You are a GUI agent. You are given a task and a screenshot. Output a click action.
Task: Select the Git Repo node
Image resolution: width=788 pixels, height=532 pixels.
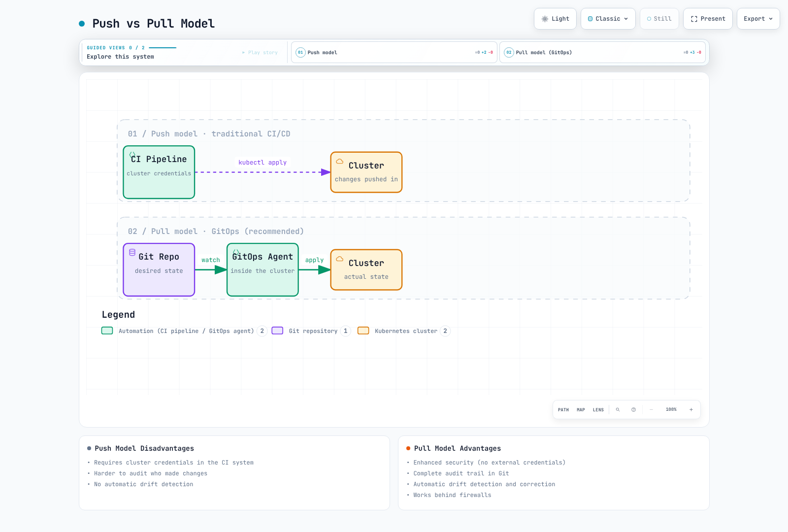click(x=159, y=270)
